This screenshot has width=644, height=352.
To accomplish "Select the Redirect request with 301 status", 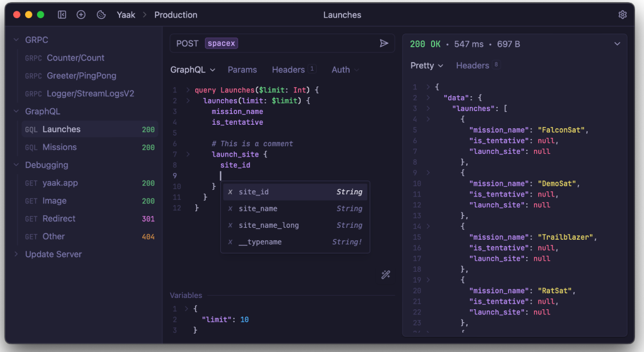I will tap(89, 219).
